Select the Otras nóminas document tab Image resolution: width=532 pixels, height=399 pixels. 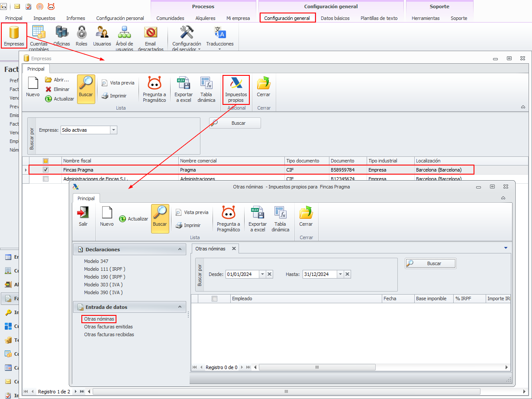(211, 249)
